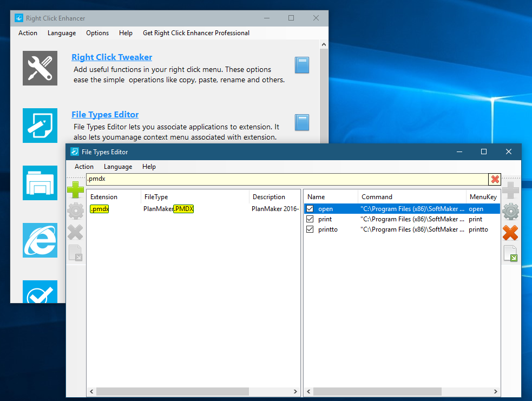The image size is (532, 401).
Task: Delete the selected command with the orange X
Action: (x=511, y=233)
